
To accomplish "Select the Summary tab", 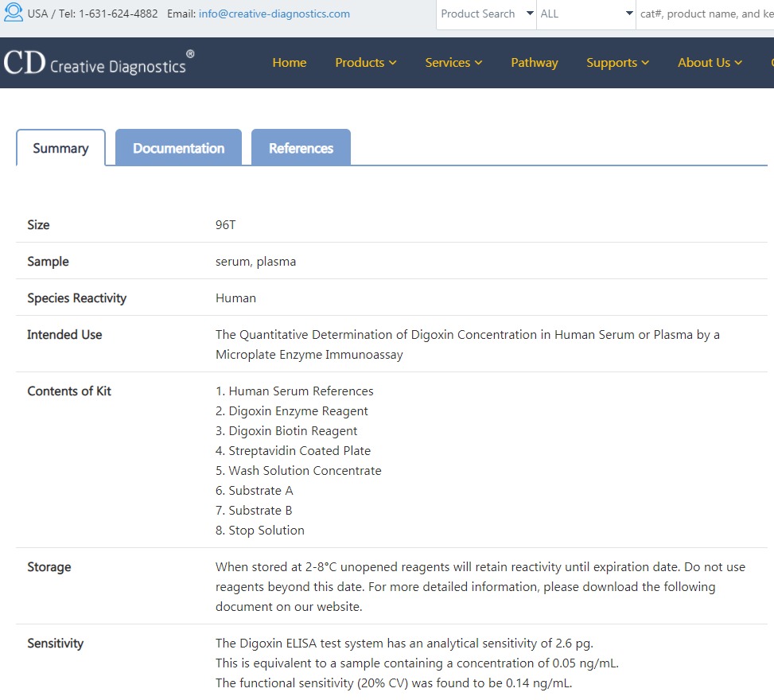I will pos(60,148).
